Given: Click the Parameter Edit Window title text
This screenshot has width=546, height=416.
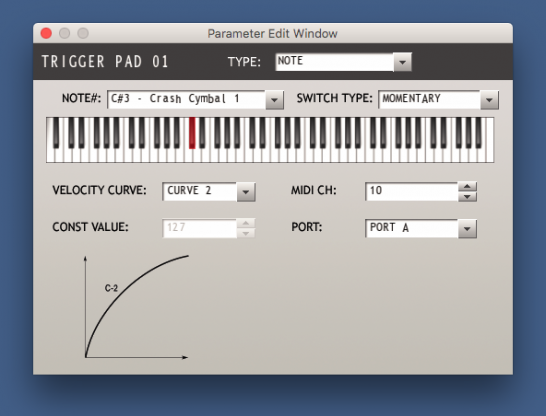Looking at the screenshot, I should click(x=273, y=34).
